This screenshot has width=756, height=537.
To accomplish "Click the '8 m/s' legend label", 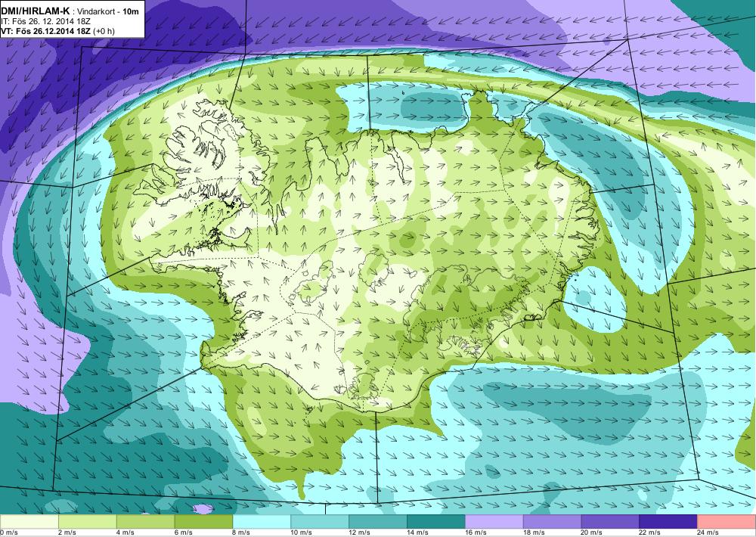I will pos(242,532).
